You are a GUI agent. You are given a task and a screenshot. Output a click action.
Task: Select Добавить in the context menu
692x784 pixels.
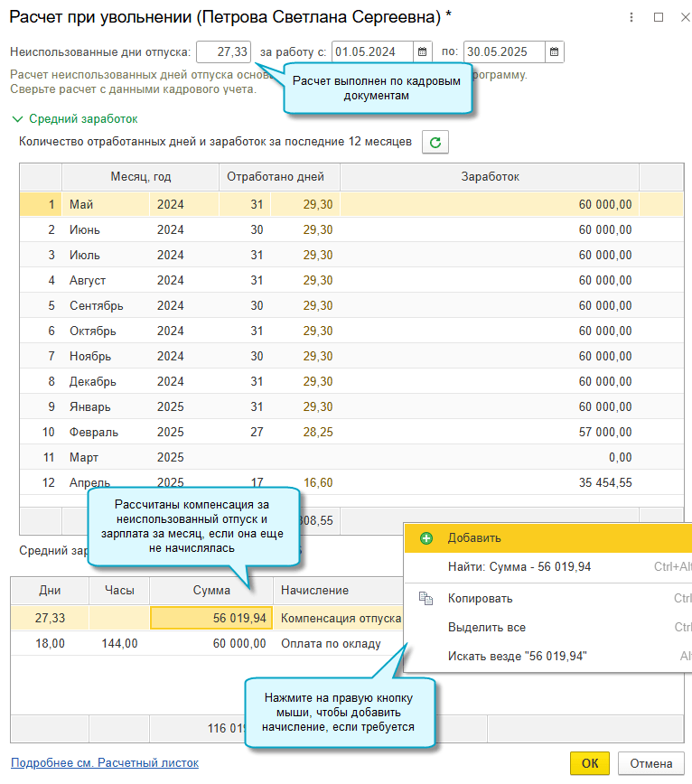(x=474, y=538)
